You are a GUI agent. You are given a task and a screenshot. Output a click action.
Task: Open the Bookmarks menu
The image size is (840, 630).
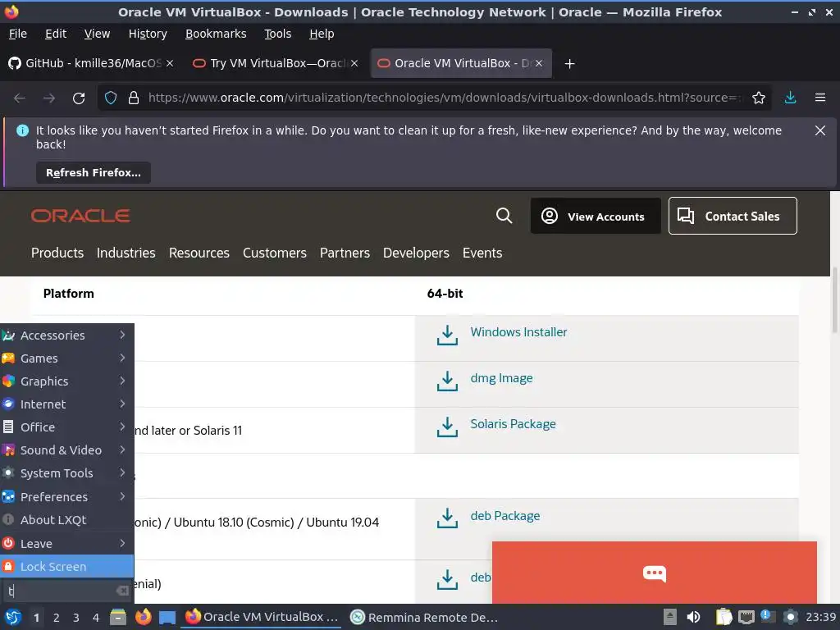[x=216, y=34]
